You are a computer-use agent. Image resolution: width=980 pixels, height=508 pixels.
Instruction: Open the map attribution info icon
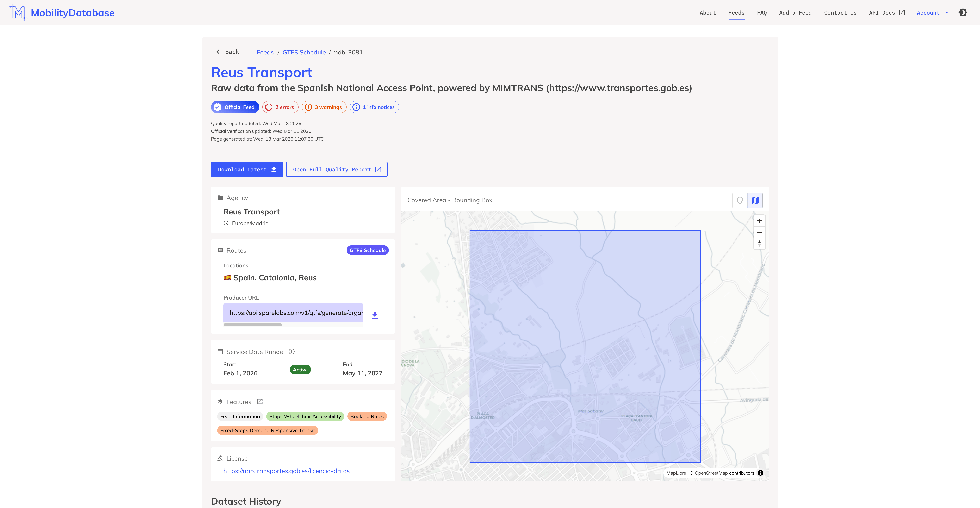click(x=760, y=473)
